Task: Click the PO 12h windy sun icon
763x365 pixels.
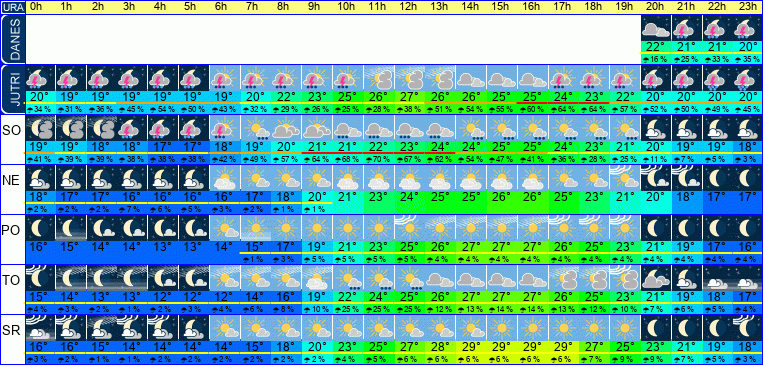Action: pyautogui.click(x=410, y=228)
